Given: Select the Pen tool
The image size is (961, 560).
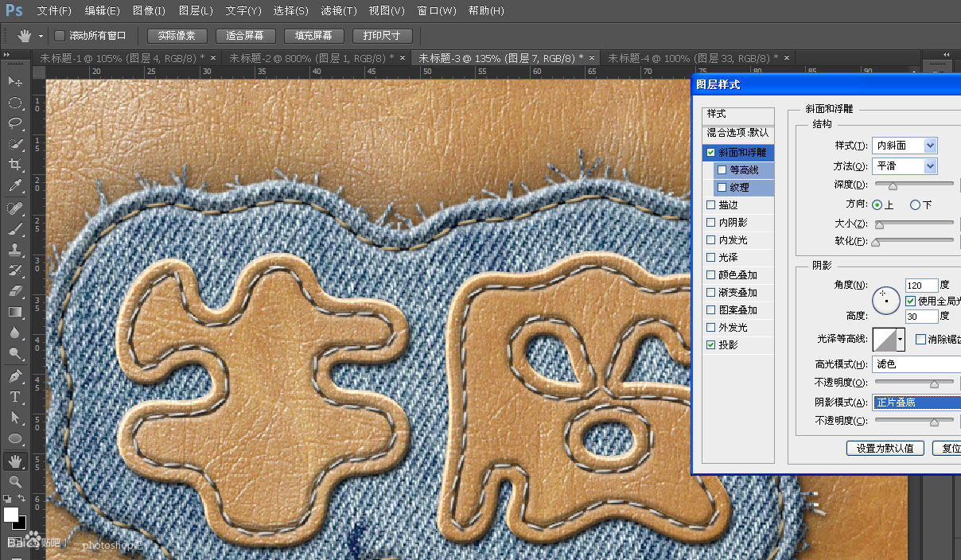Looking at the screenshot, I should [14, 376].
